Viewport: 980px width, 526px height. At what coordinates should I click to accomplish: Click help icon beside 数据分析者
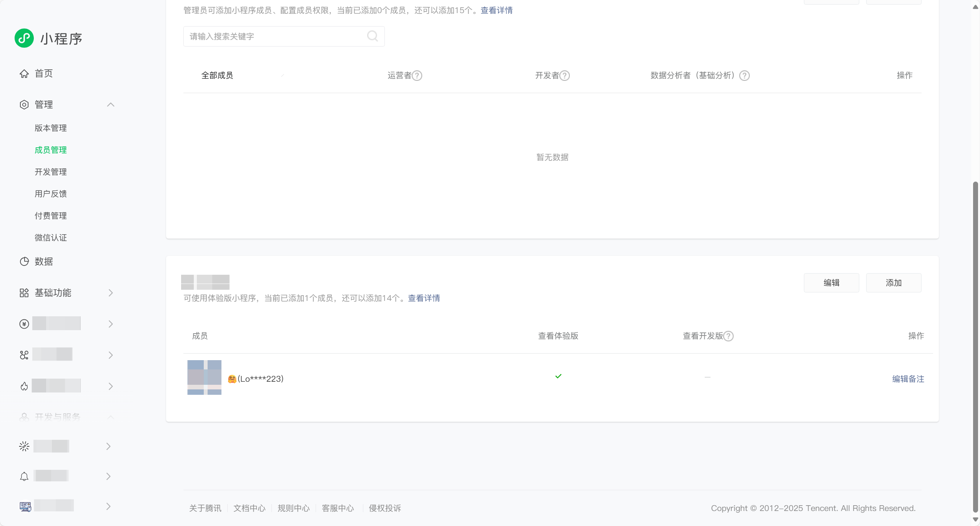tap(744, 75)
